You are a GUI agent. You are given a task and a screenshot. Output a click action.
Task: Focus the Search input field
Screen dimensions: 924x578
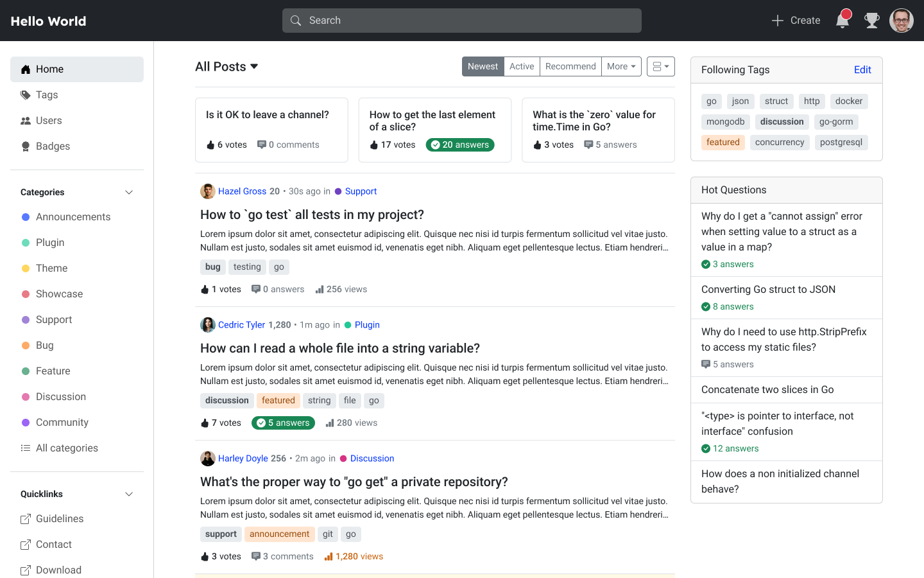point(462,21)
